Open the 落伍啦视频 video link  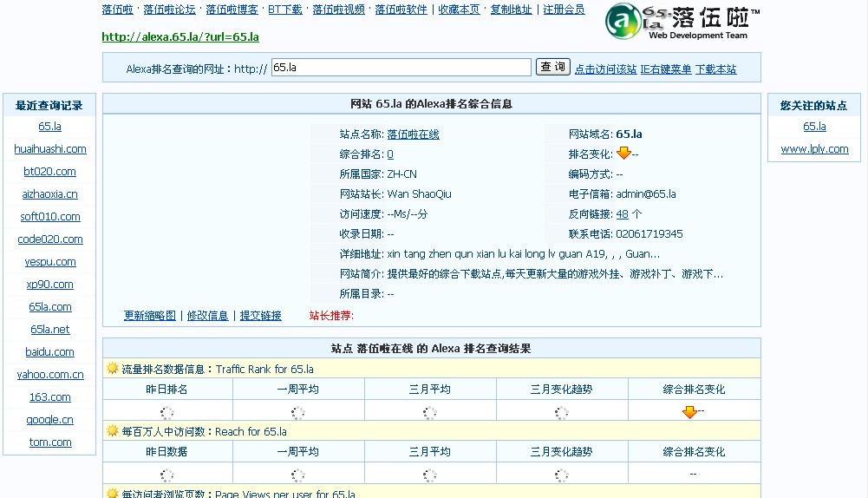click(339, 10)
